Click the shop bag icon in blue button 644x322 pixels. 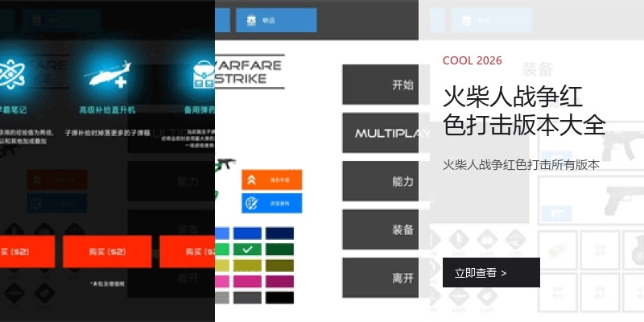click(251, 20)
